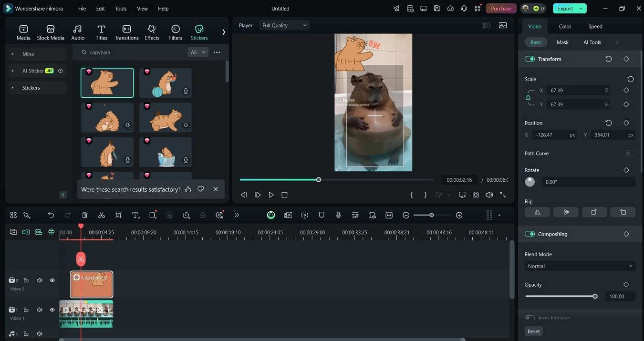The height and width of the screenshot is (341, 644).
Task: Enable the Path Curve switch
Action: pos(630,153)
